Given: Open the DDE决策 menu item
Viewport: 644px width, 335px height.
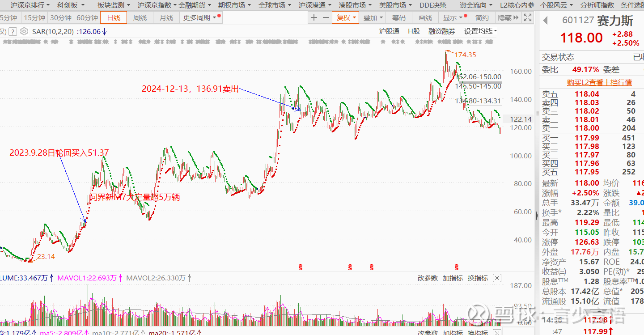Looking at the screenshot, I should [432, 5].
